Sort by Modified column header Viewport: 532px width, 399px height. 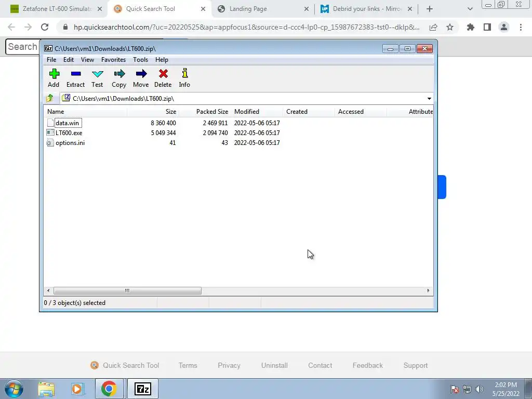tap(257, 112)
